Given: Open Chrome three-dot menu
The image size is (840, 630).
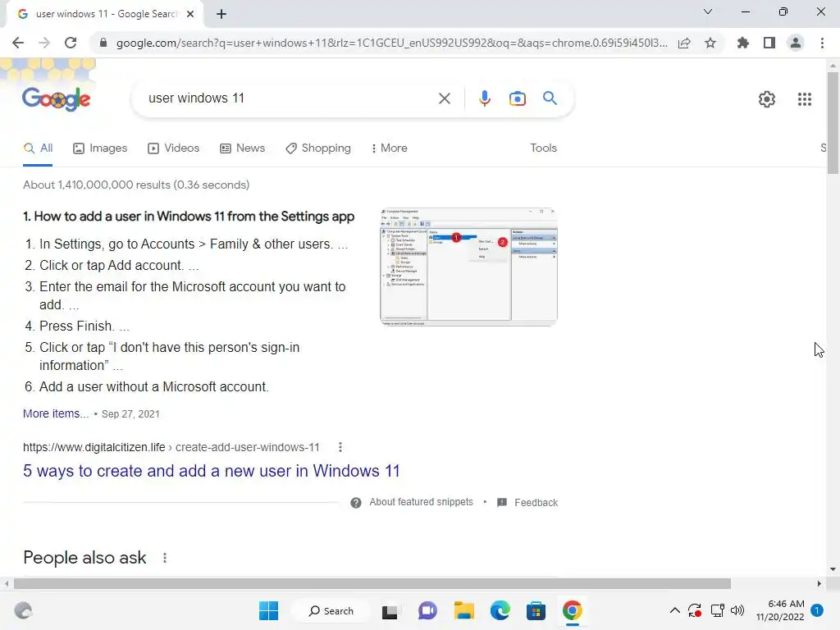Looking at the screenshot, I should 822,43.
